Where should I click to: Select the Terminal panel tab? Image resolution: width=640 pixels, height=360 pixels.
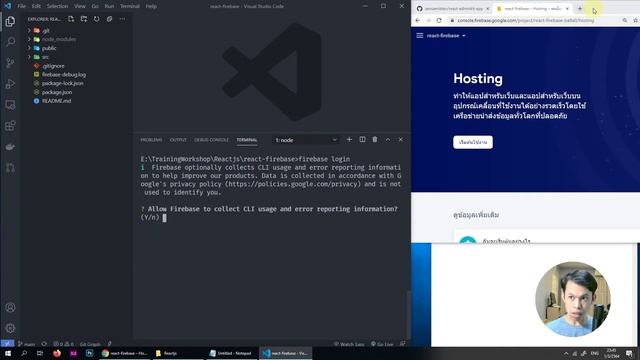[247, 140]
